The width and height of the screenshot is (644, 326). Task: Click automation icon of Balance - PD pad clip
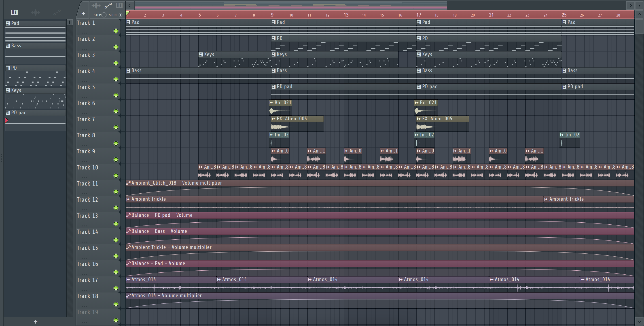pyautogui.click(x=128, y=215)
